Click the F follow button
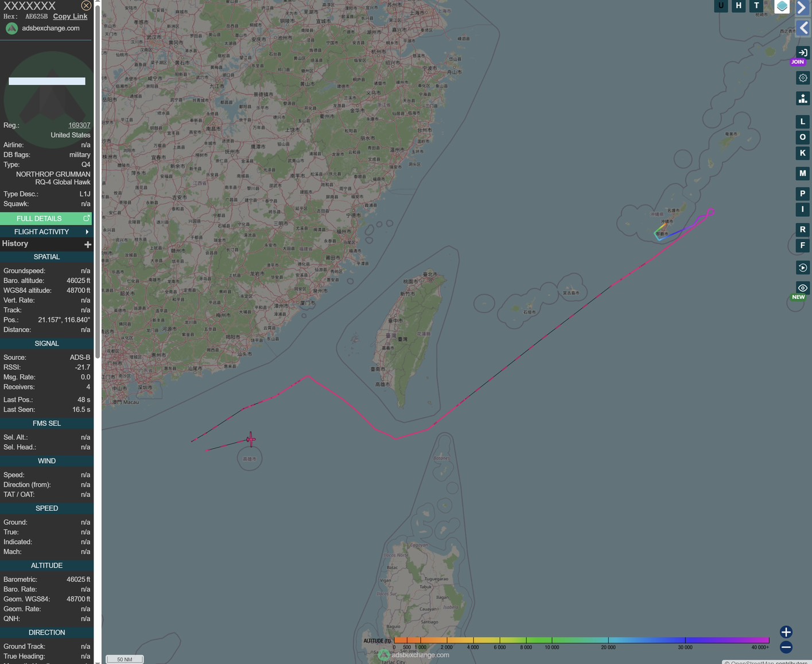 [802, 246]
